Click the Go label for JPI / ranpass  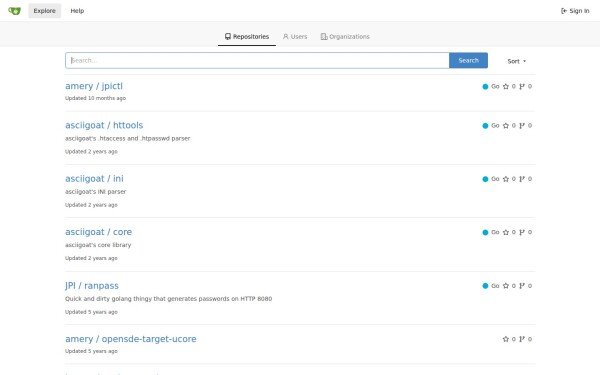[x=495, y=286]
